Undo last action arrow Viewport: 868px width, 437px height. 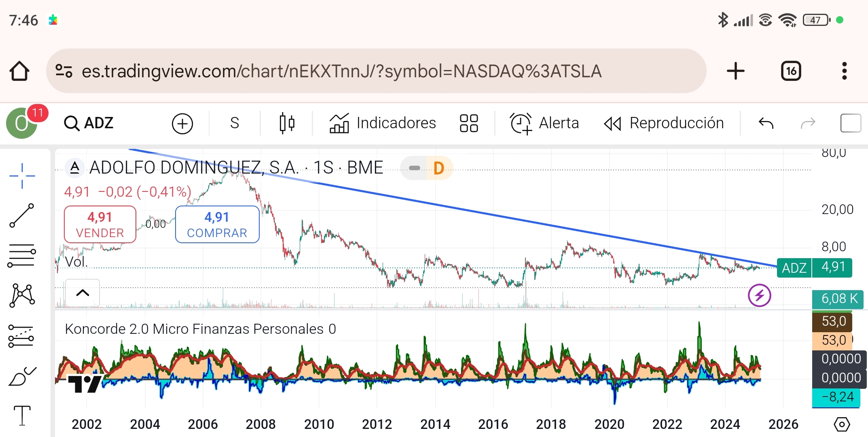[766, 123]
